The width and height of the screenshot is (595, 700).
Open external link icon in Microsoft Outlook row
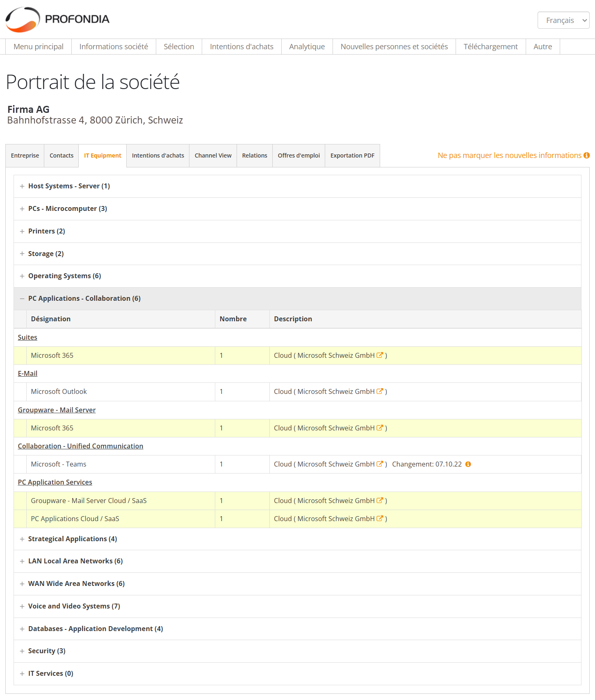[380, 391]
